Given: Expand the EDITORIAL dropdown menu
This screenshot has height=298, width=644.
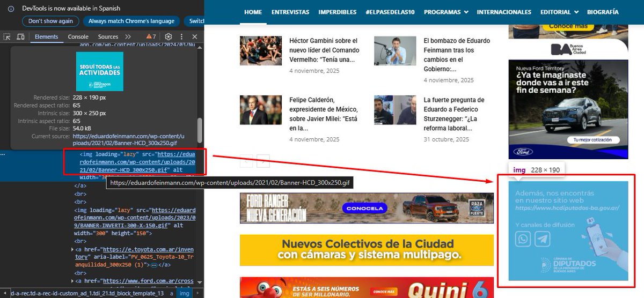Looking at the screenshot, I should pyautogui.click(x=559, y=12).
